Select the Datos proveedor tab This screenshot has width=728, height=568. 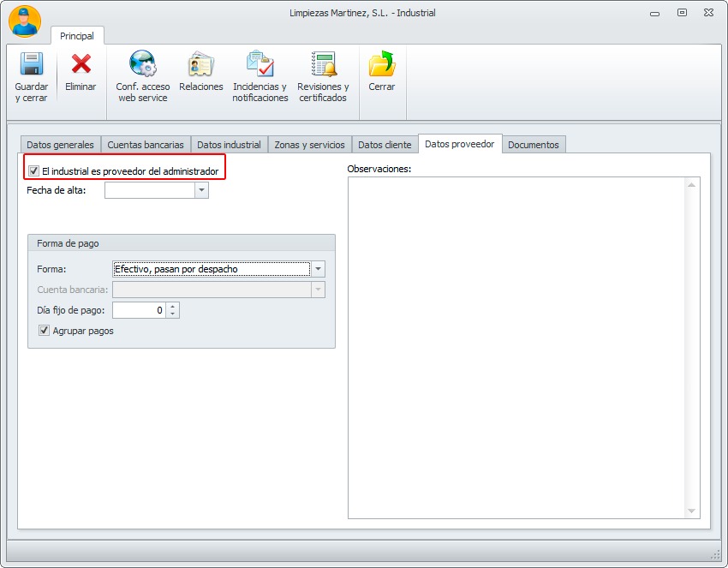[x=460, y=144]
